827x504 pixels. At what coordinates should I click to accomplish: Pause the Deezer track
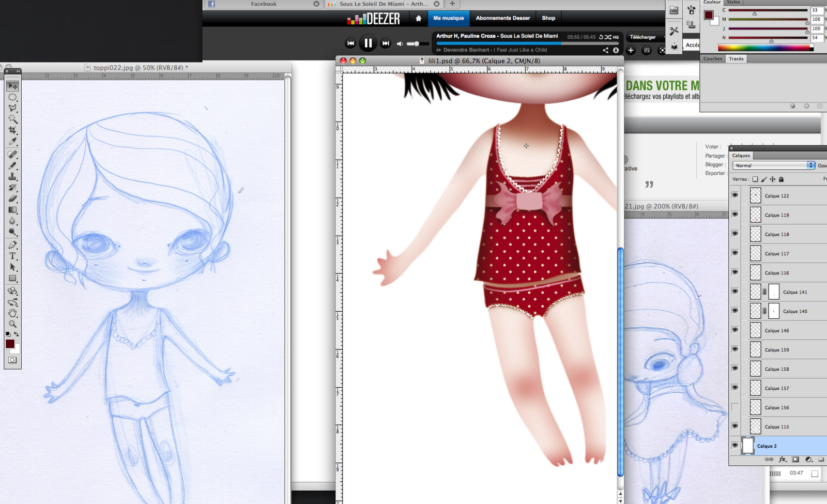[368, 43]
